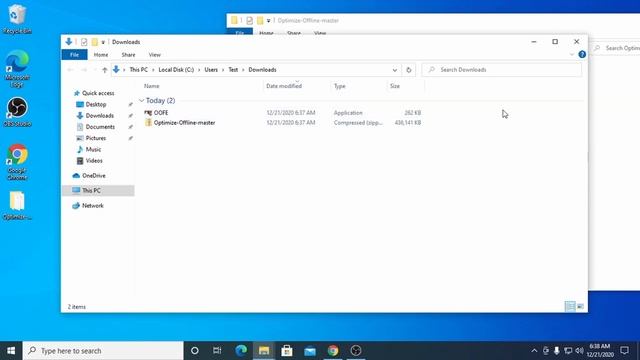The width and height of the screenshot is (640, 360).
Task: Go up one folder level
Action: [104, 70]
